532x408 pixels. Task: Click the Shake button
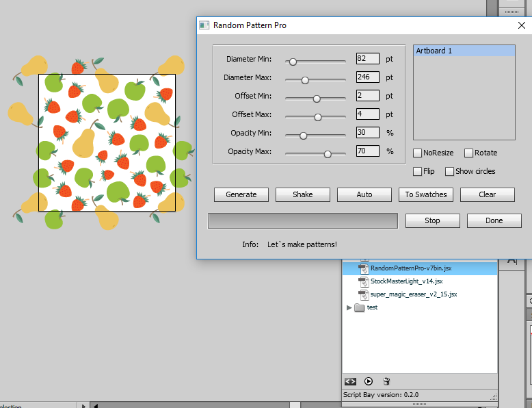303,194
